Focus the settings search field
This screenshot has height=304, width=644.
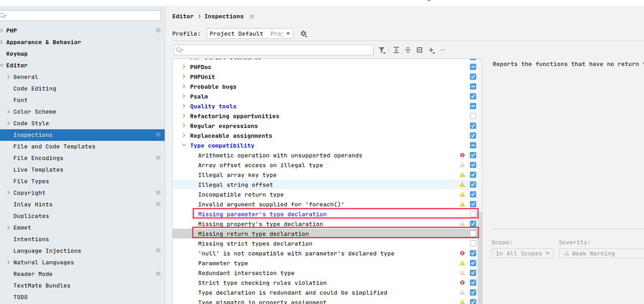pyautogui.click(x=80, y=16)
